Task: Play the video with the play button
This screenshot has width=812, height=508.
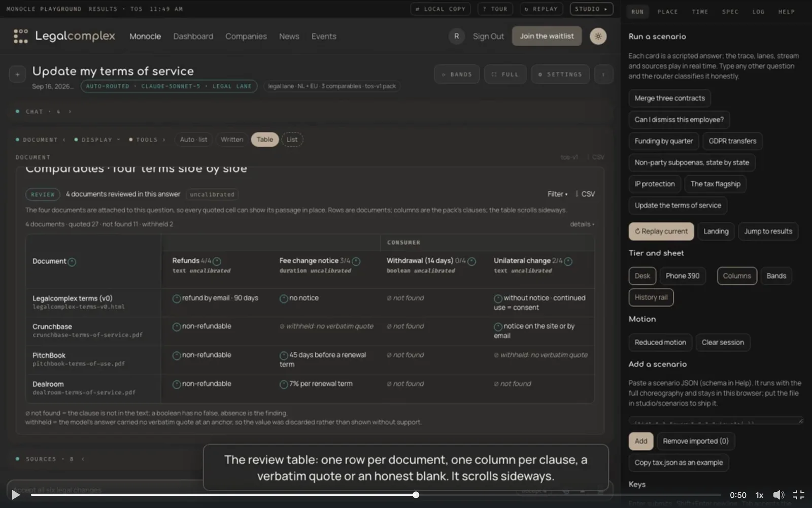Action: [x=16, y=495]
